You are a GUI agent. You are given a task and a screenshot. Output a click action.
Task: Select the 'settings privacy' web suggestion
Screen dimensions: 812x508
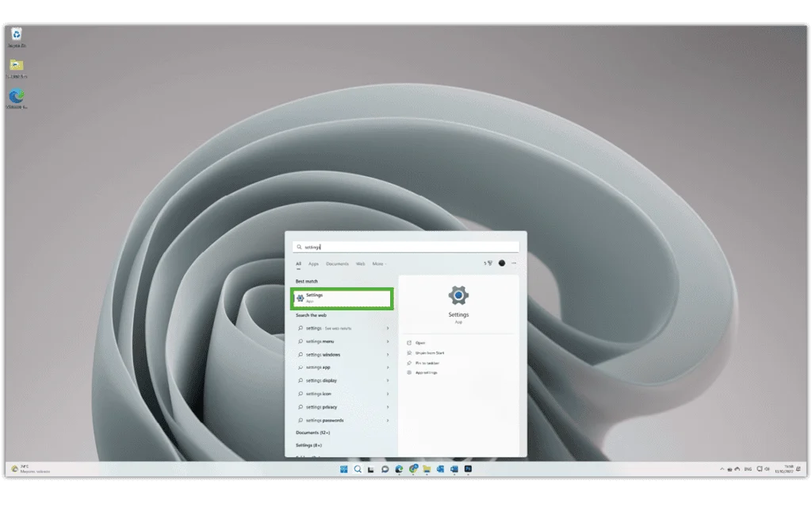tap(343, 407)
